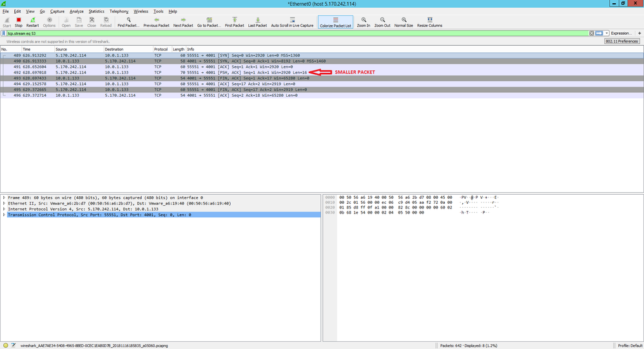Click the Save capture toolbar icon
The width and height of the screenshot is (644, 349).
pos(79,22)
